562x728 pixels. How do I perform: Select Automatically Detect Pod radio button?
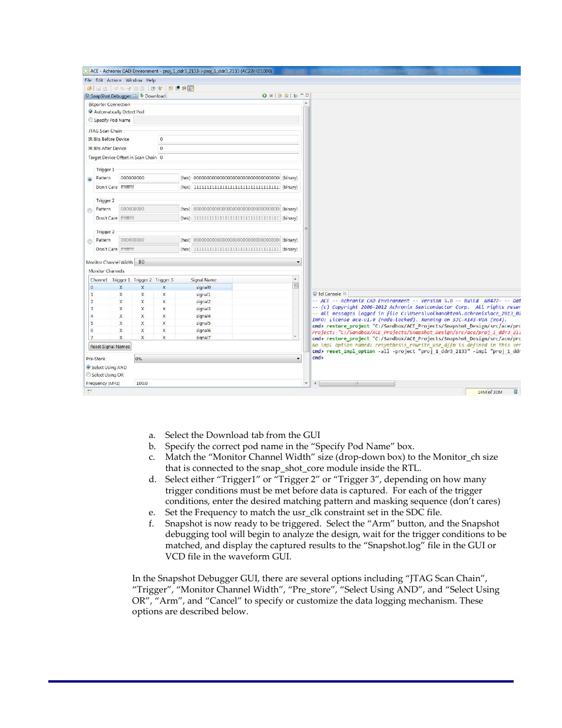(90, 111)
